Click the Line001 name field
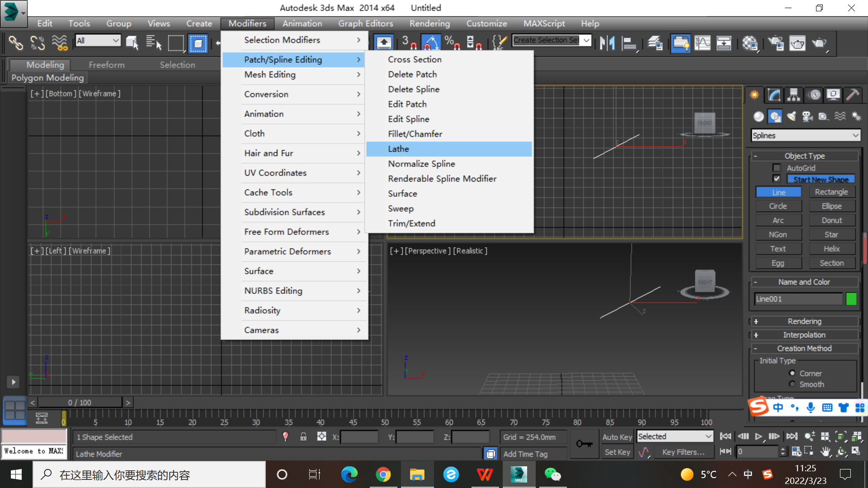 coord(798,299)
